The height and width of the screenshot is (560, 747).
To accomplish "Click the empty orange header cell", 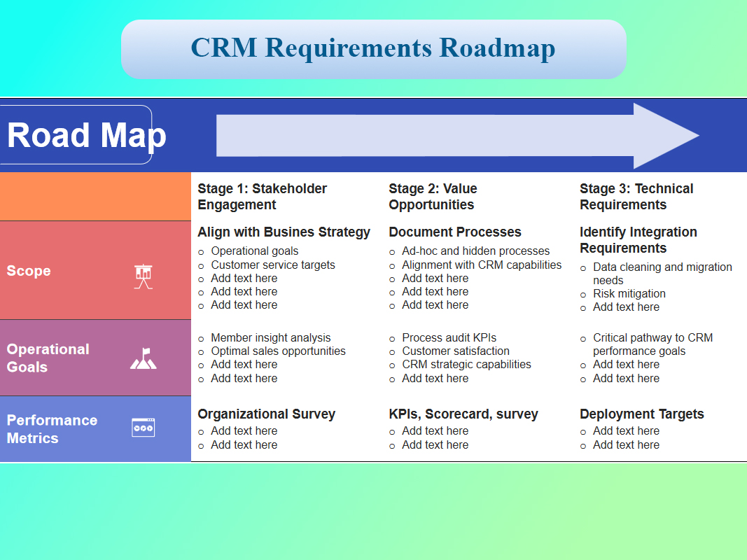I will (95, 196).
